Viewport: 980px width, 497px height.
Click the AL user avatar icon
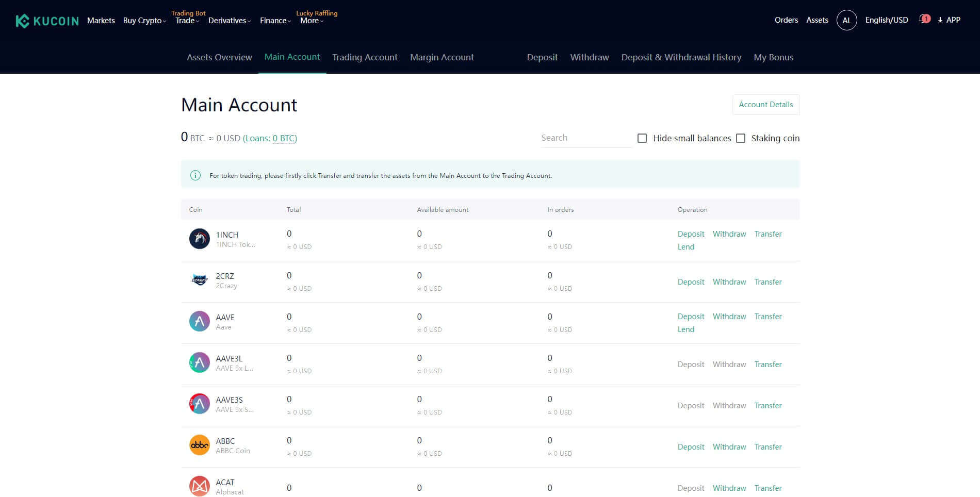click(846, 20)
